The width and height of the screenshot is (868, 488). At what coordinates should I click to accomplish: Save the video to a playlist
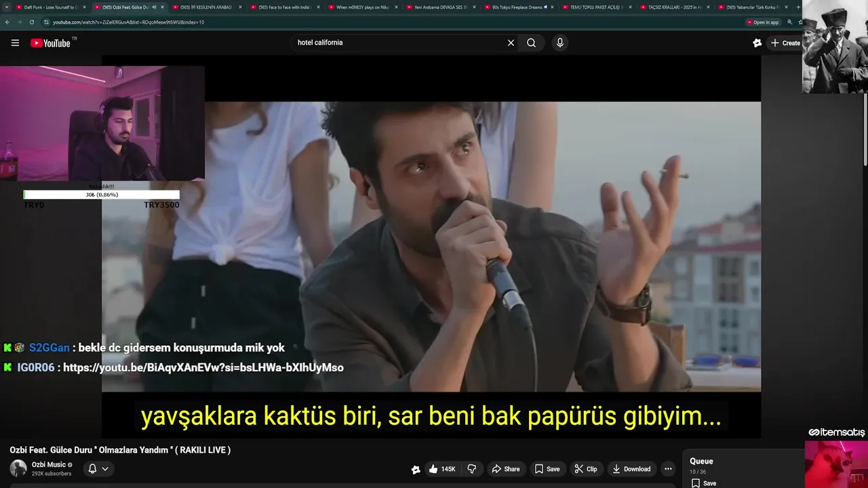[547, 469]
